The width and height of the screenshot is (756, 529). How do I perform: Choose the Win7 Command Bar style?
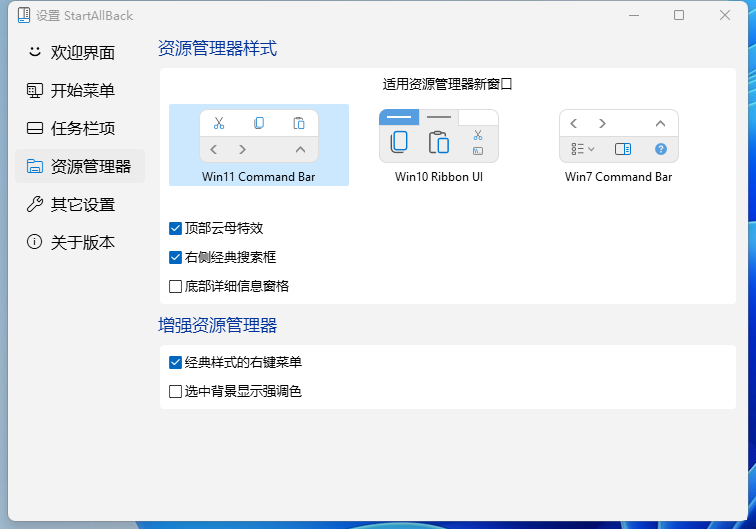pyautogui.click(x=619, y=145)
